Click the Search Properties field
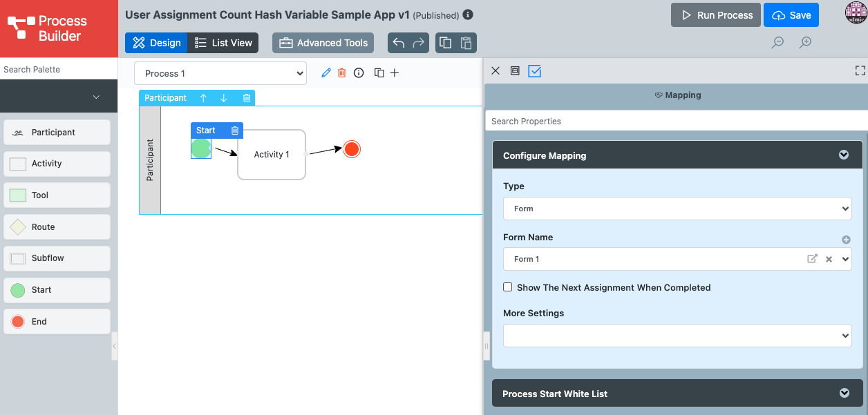The image size is (868, 415). click(676, 121)
